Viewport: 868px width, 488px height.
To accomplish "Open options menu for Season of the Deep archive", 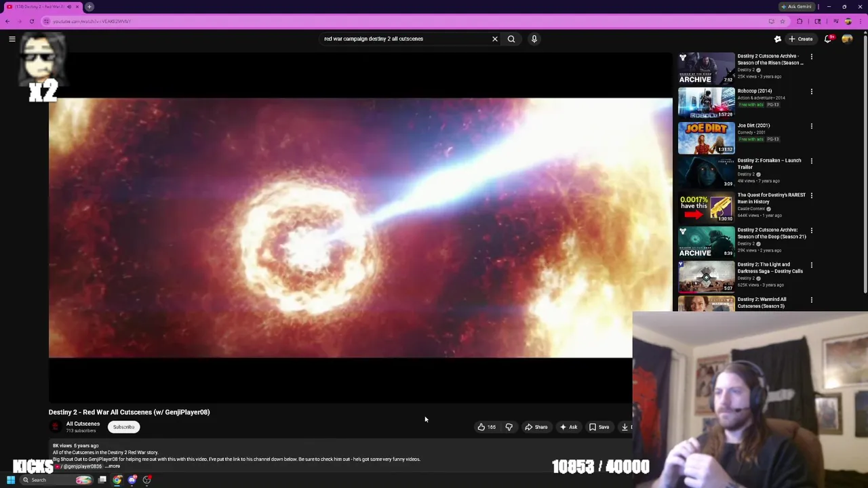I will coord(812,230).
